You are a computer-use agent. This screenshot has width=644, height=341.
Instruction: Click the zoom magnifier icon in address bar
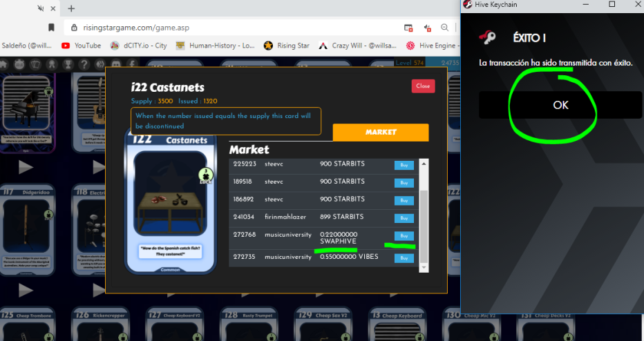(444, 28)
